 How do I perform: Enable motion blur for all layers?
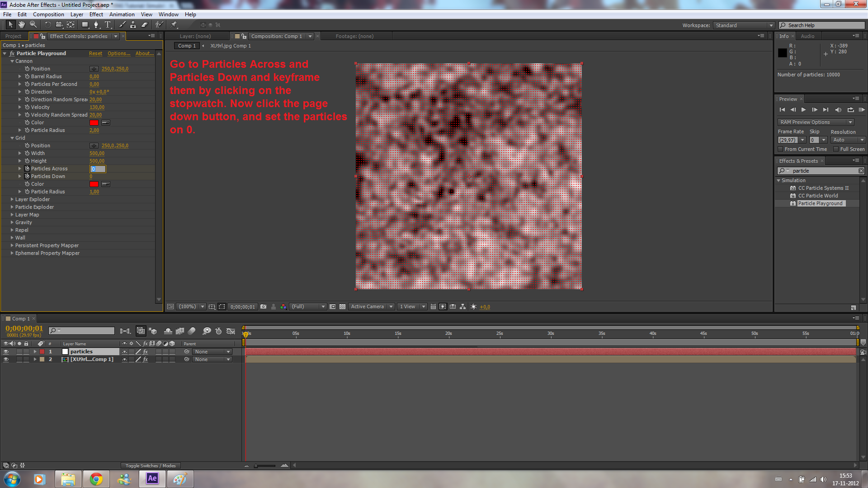pyautogui.click(x=192, y=331)
